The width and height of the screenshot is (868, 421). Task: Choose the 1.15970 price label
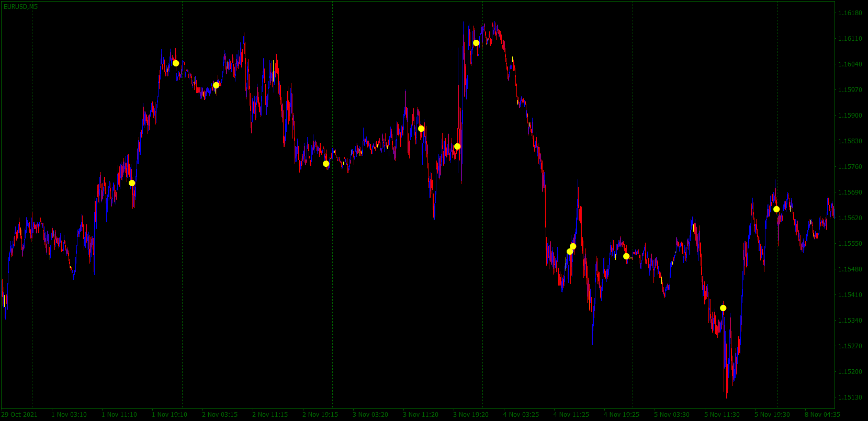(850, 90)
